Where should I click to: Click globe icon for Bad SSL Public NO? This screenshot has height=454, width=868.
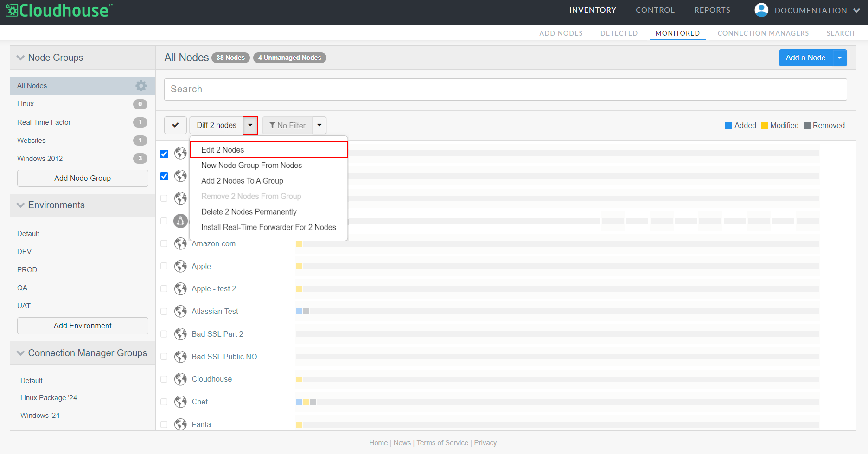[x=180, y=357]
